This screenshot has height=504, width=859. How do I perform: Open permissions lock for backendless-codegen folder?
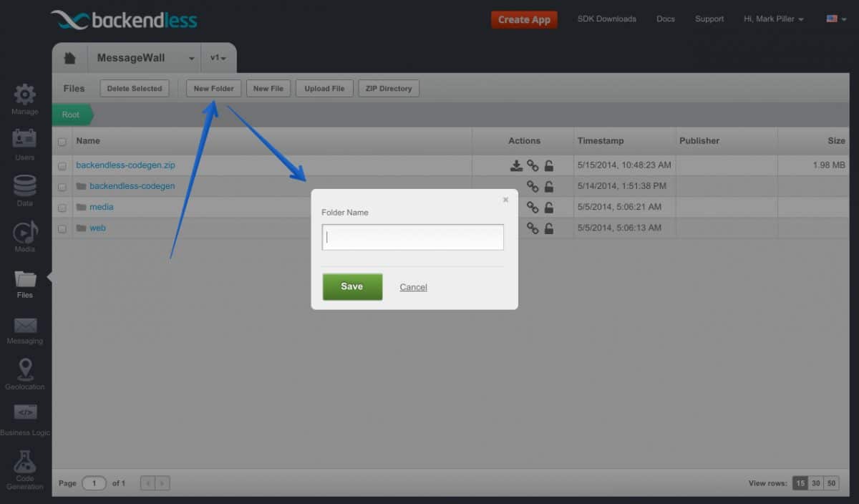(x=548, y=186)
